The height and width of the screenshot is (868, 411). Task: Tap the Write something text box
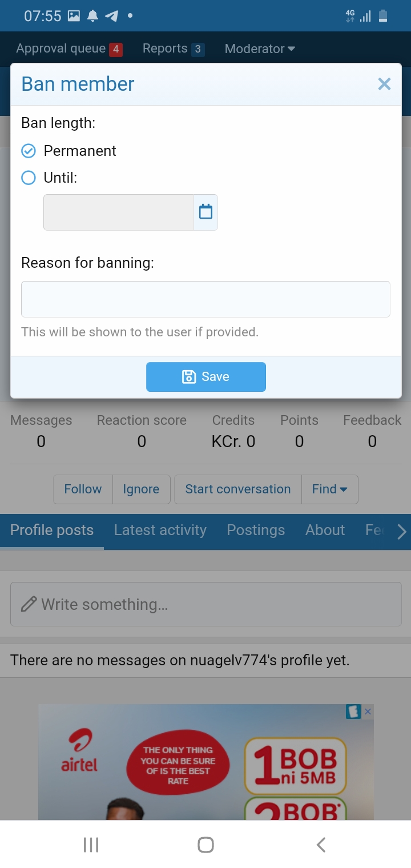click(205, 604)
